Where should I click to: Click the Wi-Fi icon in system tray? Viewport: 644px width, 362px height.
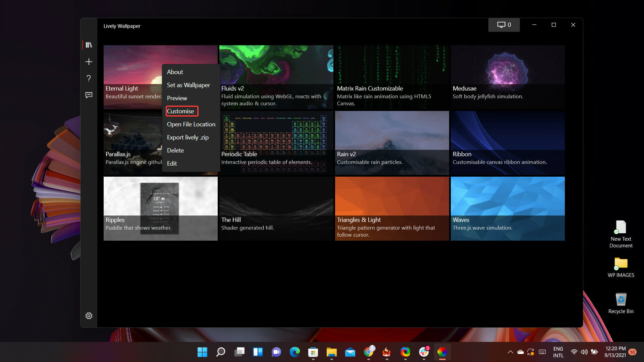point(574,352)
